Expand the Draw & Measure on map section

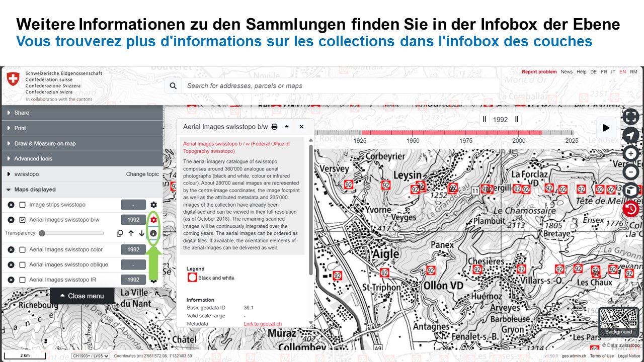point(45,143)
